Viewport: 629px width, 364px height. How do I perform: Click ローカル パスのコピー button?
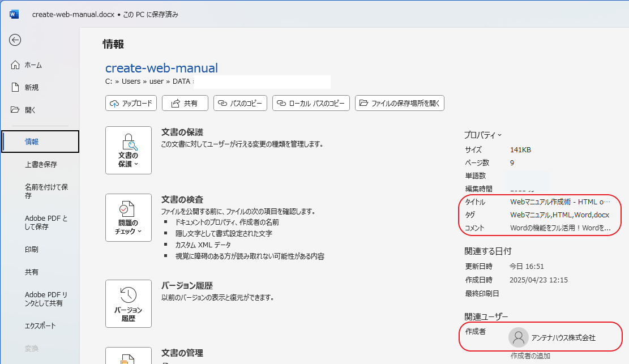(x=311, y=103)
